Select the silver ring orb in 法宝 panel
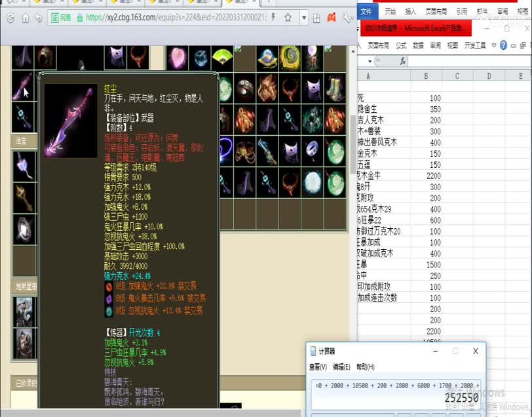The image size is (532, 417). click(24, 229)
